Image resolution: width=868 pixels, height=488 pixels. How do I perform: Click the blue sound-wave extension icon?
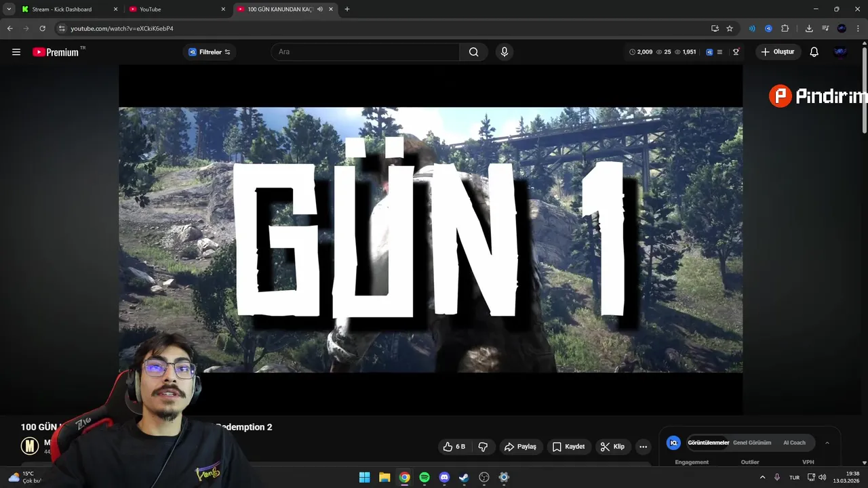point(752,28)
